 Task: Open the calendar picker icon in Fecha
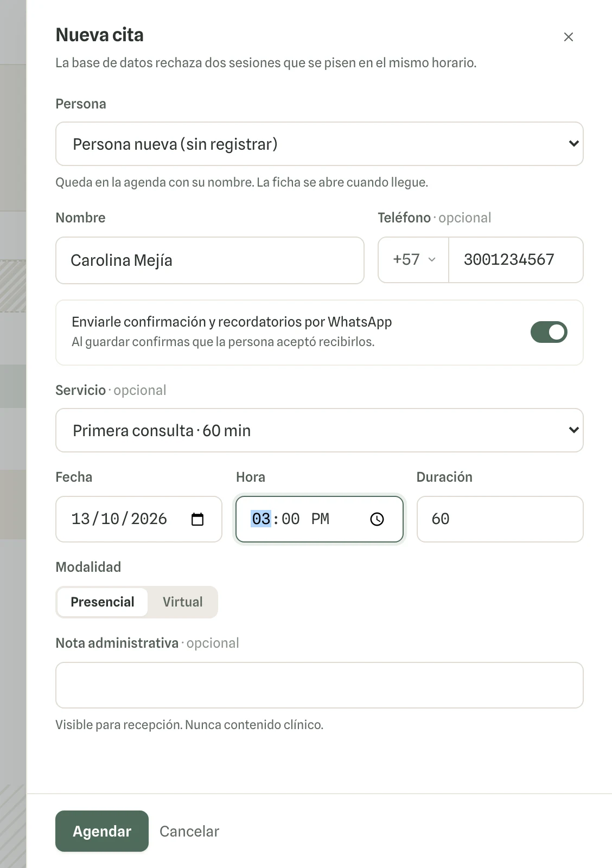197,519
